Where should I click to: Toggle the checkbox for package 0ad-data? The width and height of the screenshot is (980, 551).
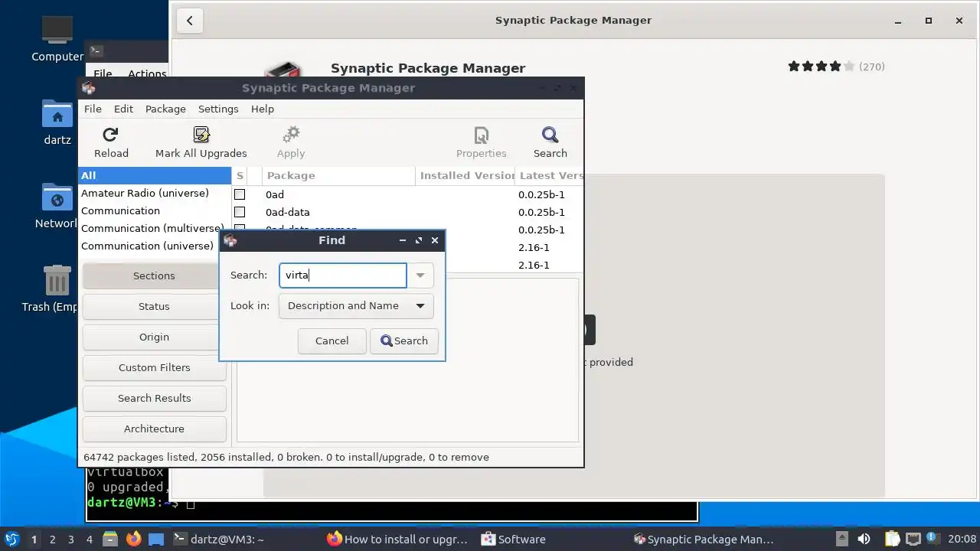pyautogui.click(x=240, y=212)
